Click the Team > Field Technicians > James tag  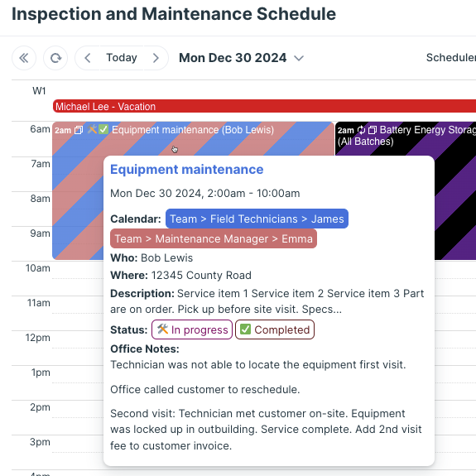click(x=257, y=219)
